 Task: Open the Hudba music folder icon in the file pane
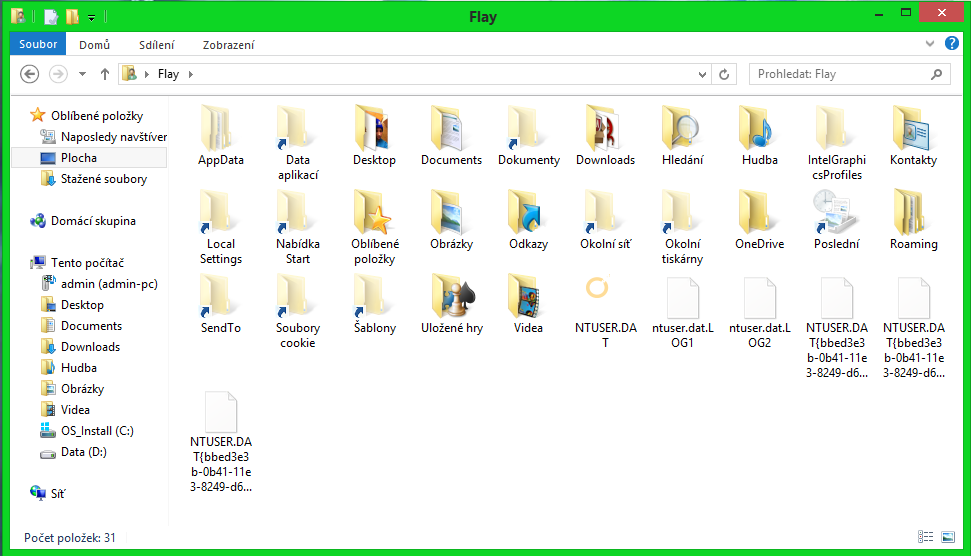tap(759, 136)
